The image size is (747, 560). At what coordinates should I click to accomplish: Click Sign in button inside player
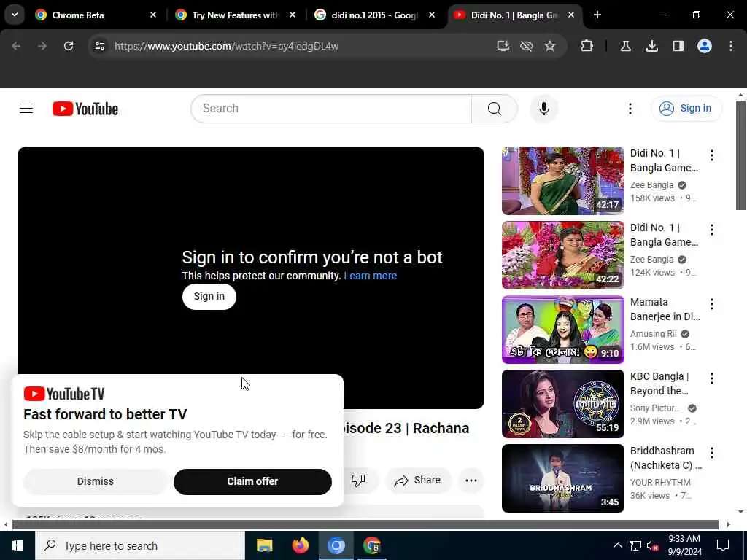click(209, 296)
